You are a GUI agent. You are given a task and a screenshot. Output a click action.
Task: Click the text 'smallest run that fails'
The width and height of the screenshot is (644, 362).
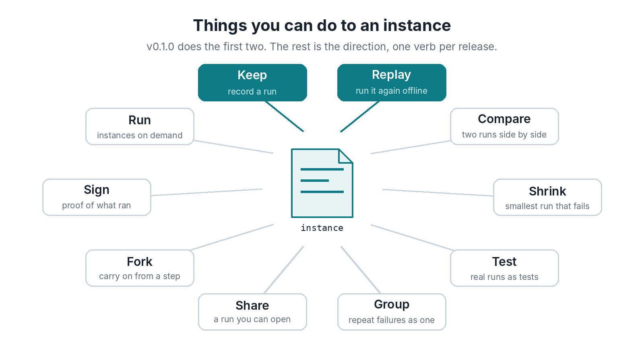[547, 206]
